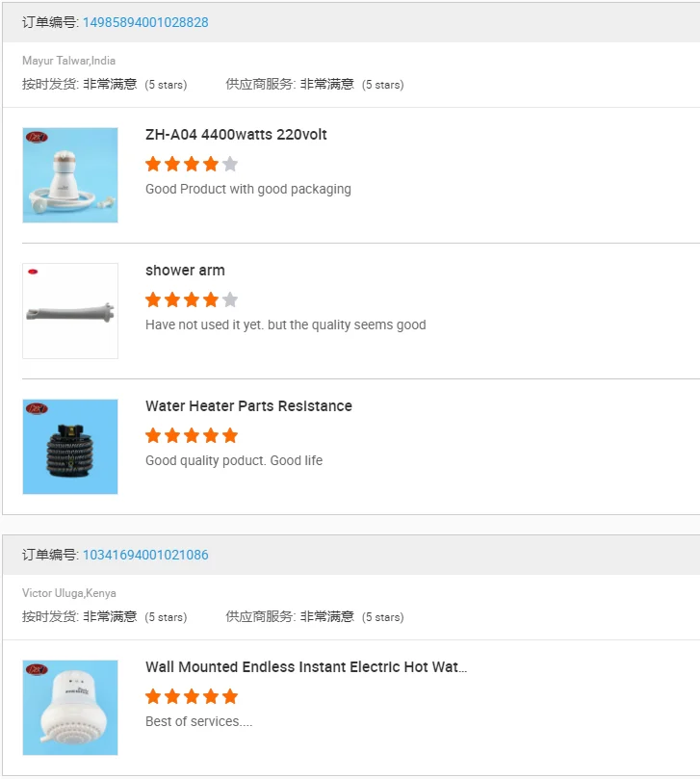Click the Water Heater Parts five-star rating
700x779 pixels.
[x=191, y=435]
